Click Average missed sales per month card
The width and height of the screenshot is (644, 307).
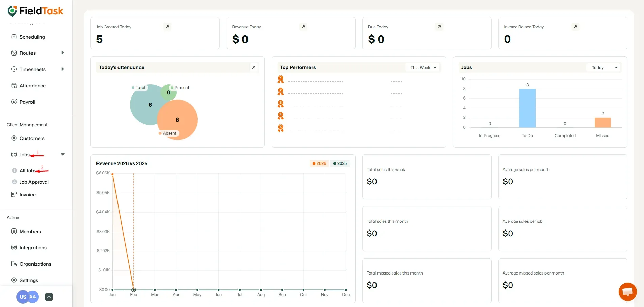point(563,280)
